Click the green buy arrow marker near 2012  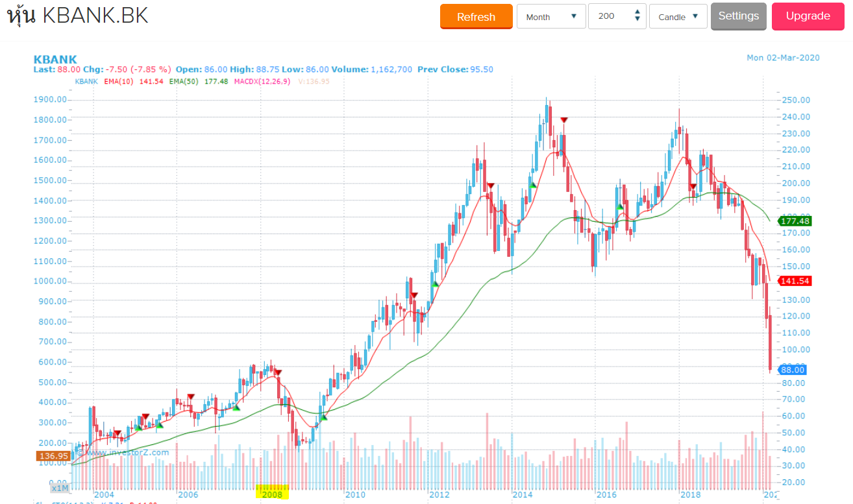435,284
